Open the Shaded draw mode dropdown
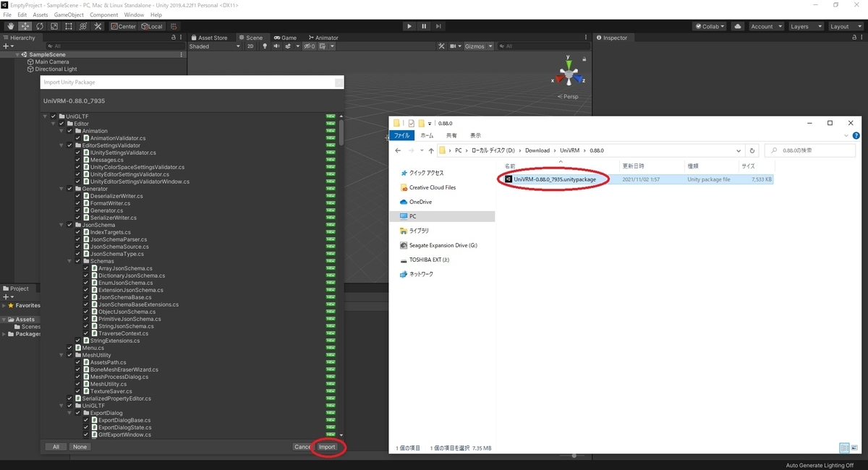This screenshot has height=470, width=868. coord(214,46)
